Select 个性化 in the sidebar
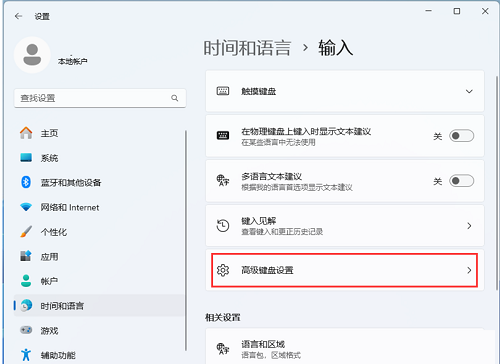The width and height of the screenshot is (500, 364). pyautogui.click(x=99, y=232)
